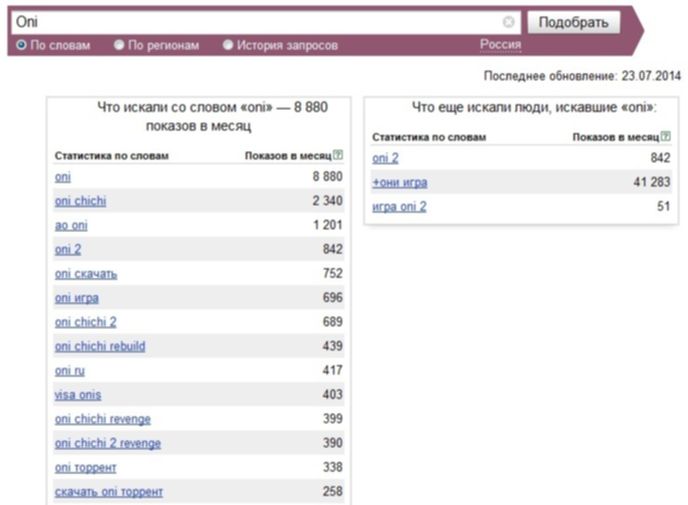Click the 'Подобрать' button

[573, 22]
